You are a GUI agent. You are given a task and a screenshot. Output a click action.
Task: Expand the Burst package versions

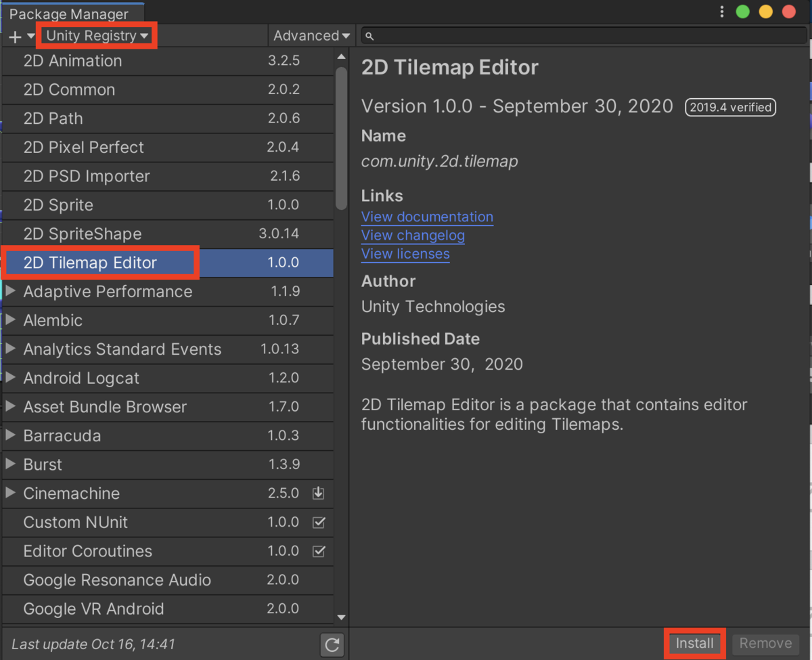[x=10, y=464]
